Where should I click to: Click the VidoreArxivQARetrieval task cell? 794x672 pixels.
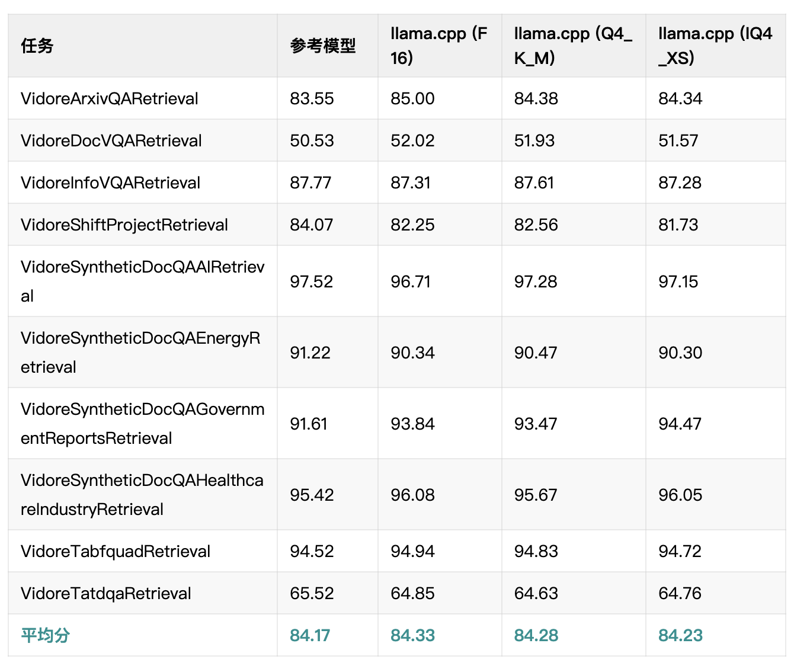click(x=110, y=98)
